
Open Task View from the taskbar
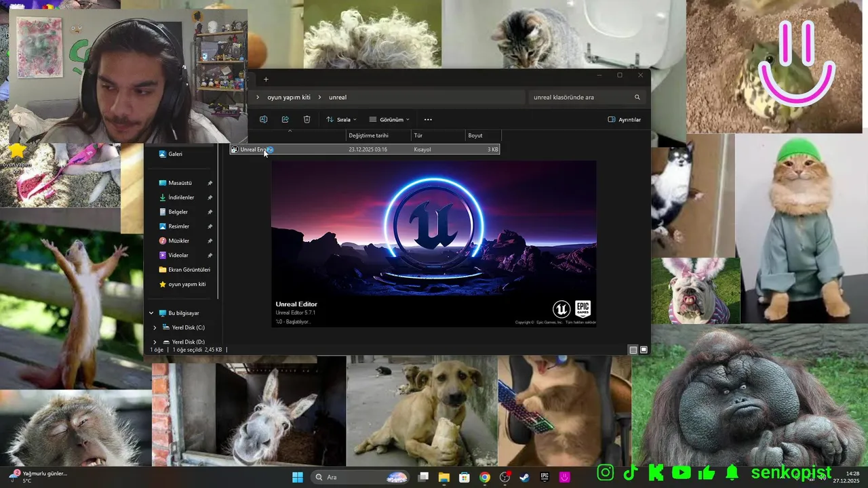coord(423,477)
